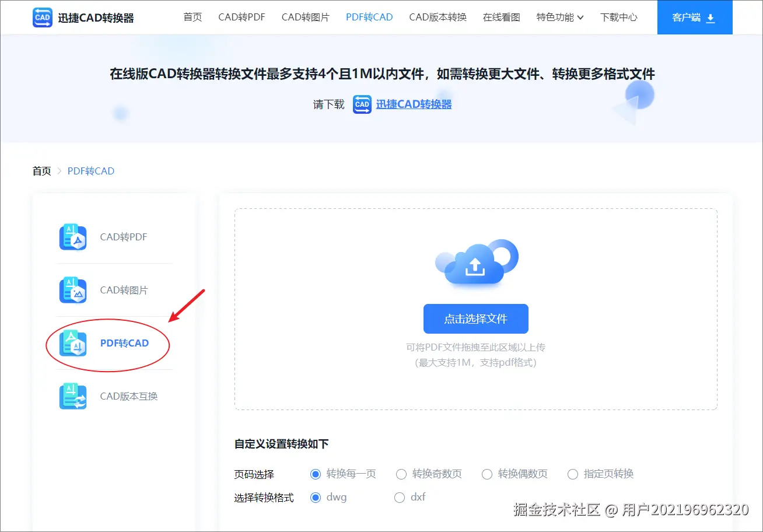The height and width of the screenshot is (532, 763).
Task: Select CAD版本互换 sidebar label
Action: click(x=129, y=396)
